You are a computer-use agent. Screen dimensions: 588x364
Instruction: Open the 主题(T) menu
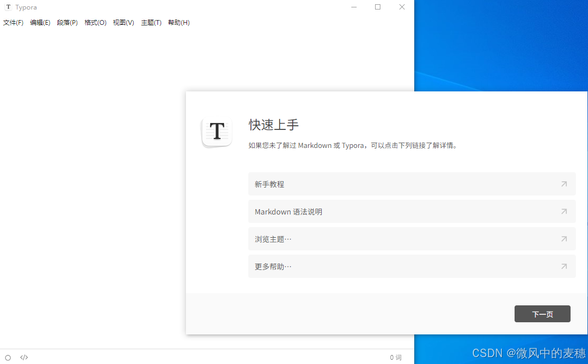click(x=151, y=23)
